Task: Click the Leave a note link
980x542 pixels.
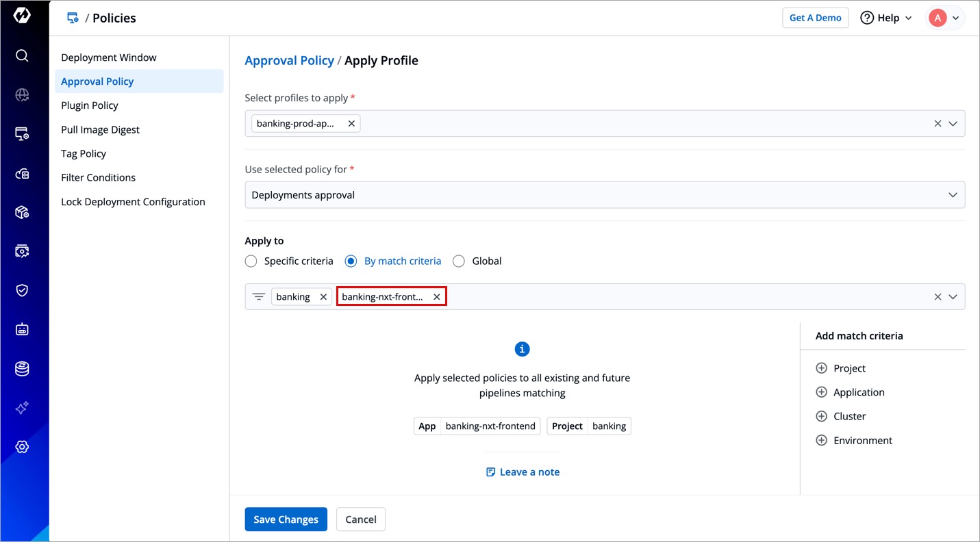Action: (x=523, y=472)
